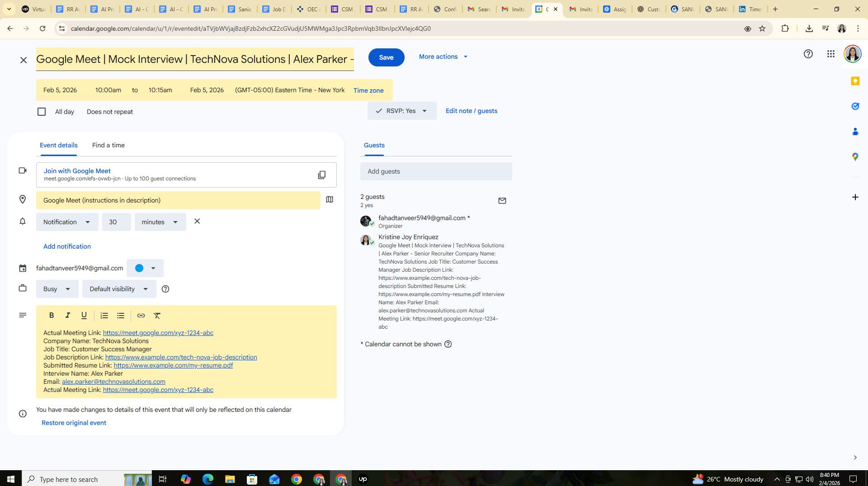Save the event
Viewport: 868px width, 486px height.
pyautogui.click(x=386, y=57)
